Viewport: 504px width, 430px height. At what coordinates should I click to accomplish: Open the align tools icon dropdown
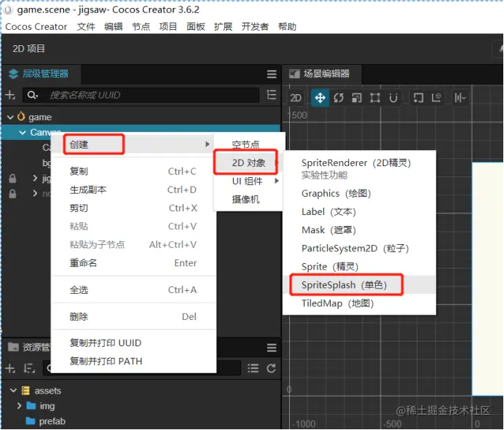coord(460,98)
